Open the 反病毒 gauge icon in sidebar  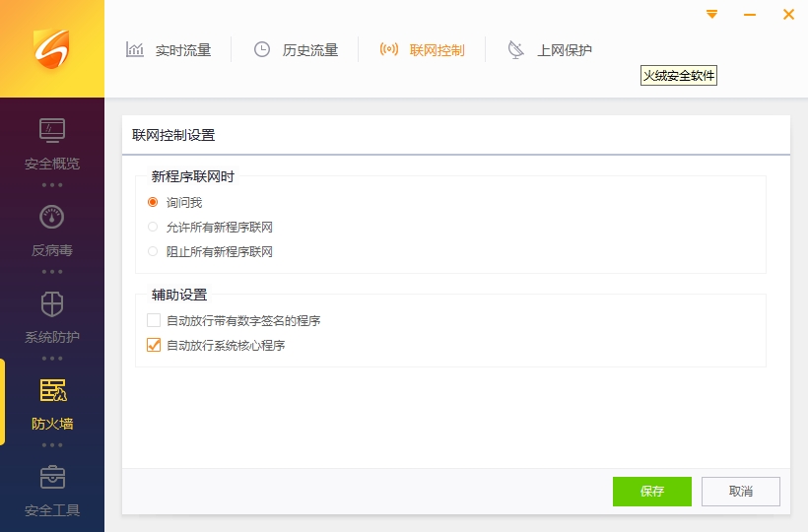52,217
